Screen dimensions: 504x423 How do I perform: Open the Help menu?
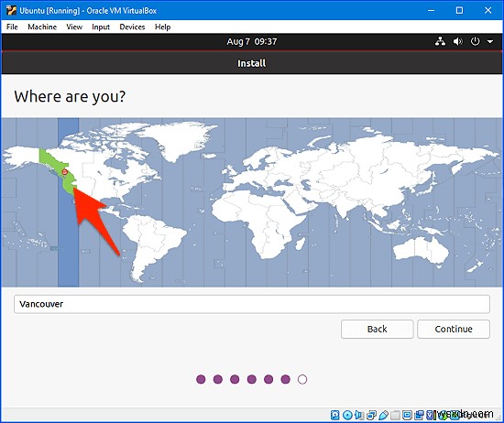(x=162, y=27)
